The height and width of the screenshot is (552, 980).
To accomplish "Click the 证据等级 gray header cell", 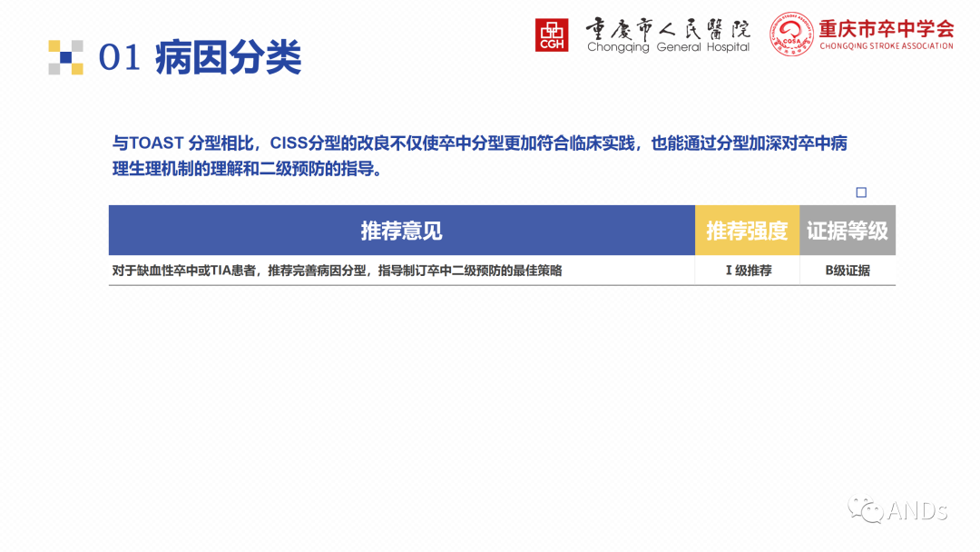I will (848, 230).
